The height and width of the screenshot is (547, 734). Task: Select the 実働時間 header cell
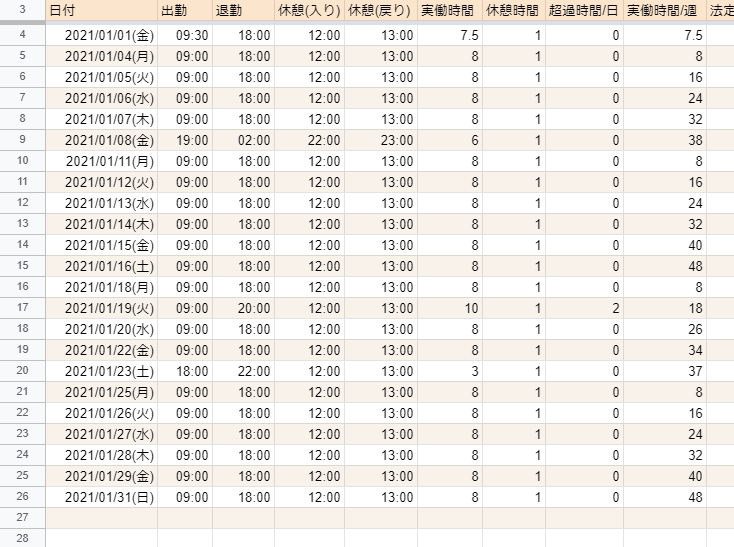(450, 10)
